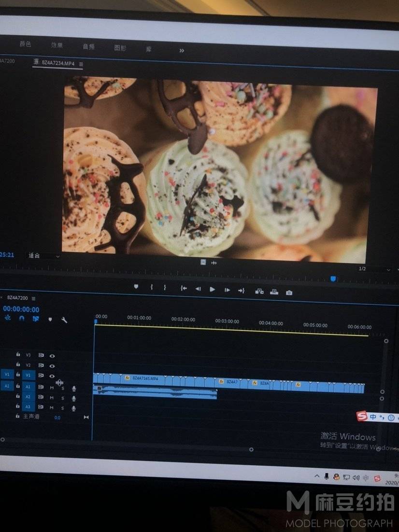Open Source 8Z4A7234.MP4 panel menu
This screenshot has height=532, width=399.
click(81, 64)
